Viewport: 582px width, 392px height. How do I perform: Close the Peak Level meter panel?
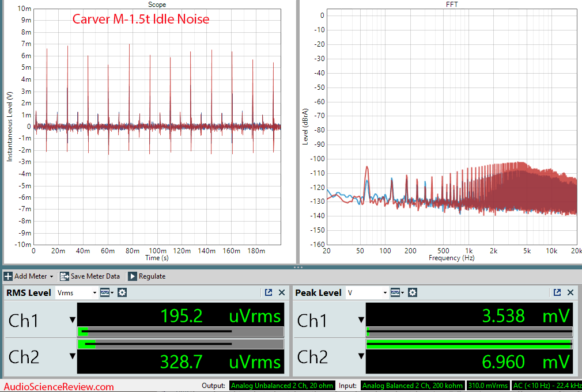(570, 292)
